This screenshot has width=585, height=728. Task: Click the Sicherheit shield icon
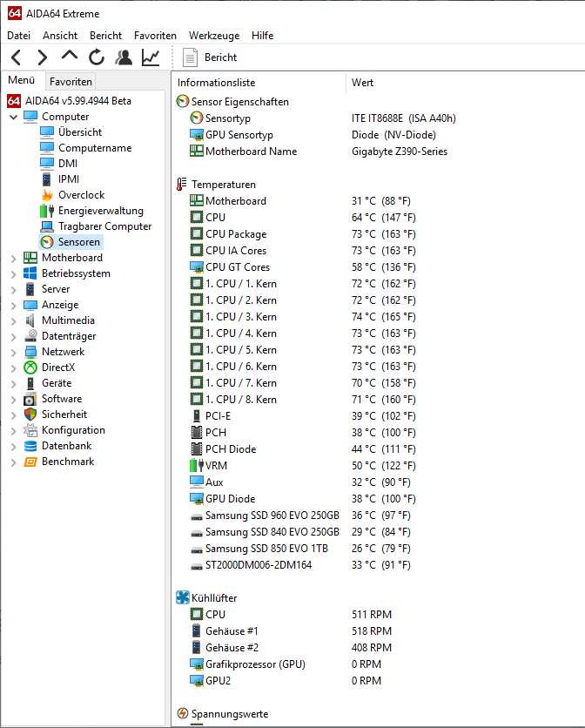[30, 415]
